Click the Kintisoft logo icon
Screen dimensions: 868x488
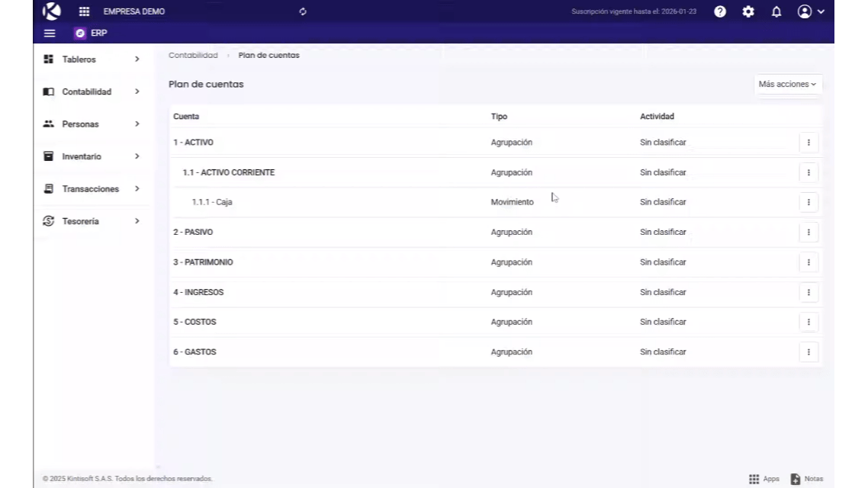[x=52, y=11]
